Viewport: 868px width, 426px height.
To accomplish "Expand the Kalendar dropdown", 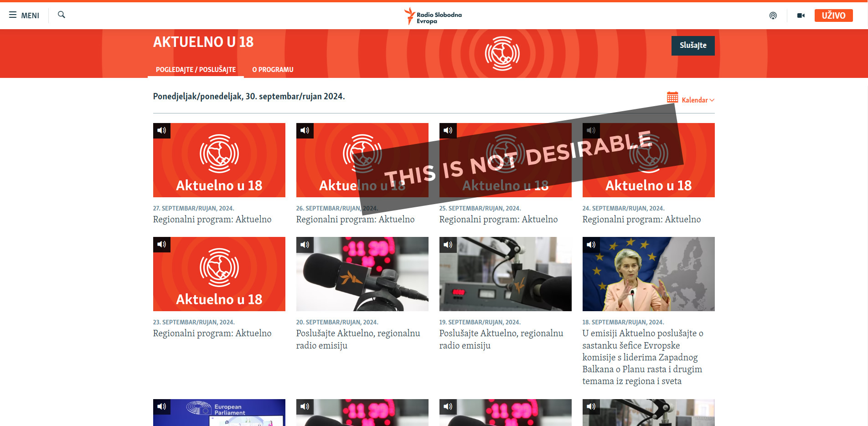I will coord(698,100).
